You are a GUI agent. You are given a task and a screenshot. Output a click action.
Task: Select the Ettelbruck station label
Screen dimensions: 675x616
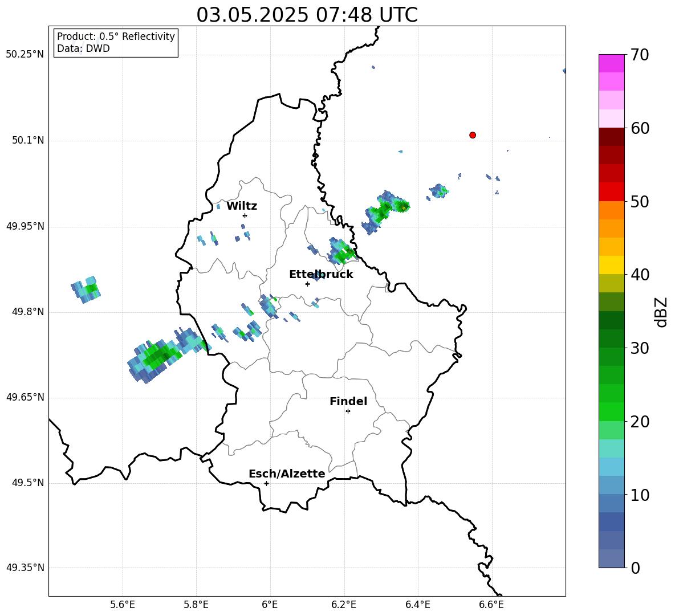click(x=321, y=275)
